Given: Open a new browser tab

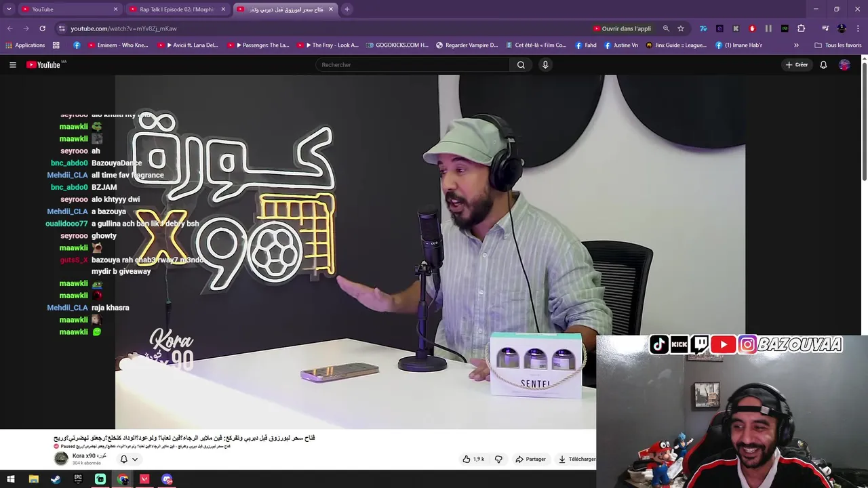Looking at the screenshot, I should 347,9.
